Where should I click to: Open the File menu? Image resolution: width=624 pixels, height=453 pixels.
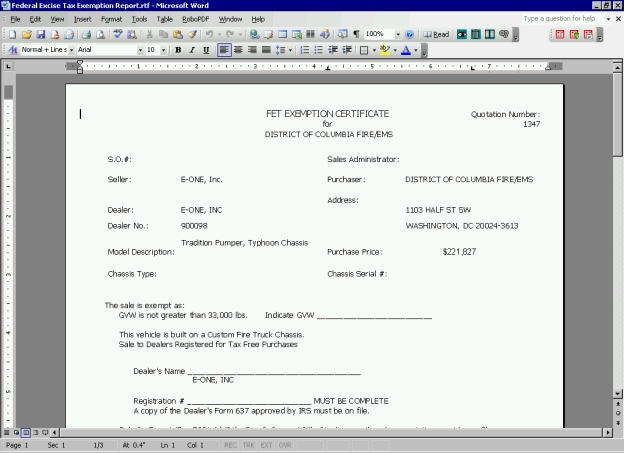[15, 19]
